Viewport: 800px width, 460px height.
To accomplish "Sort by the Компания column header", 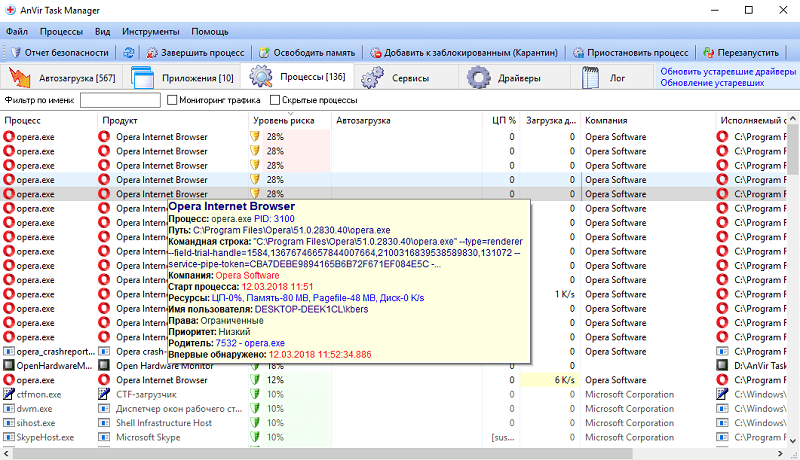I will (x=648, y=120).
